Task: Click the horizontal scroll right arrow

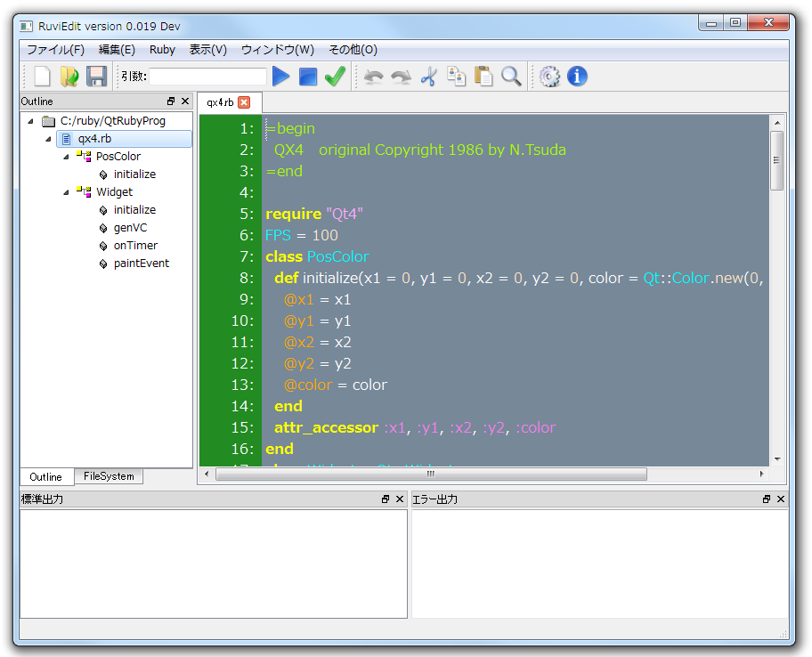Action: click(761, 474)
